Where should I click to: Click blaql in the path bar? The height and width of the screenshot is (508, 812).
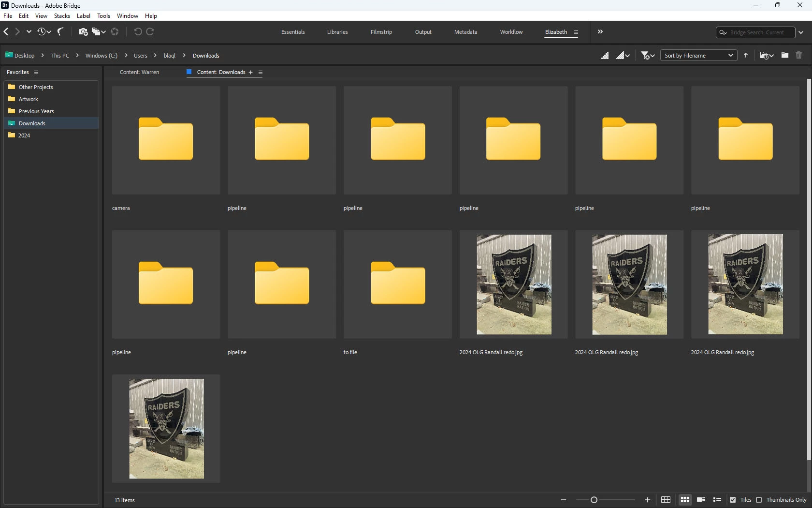[x=170, y=56]
